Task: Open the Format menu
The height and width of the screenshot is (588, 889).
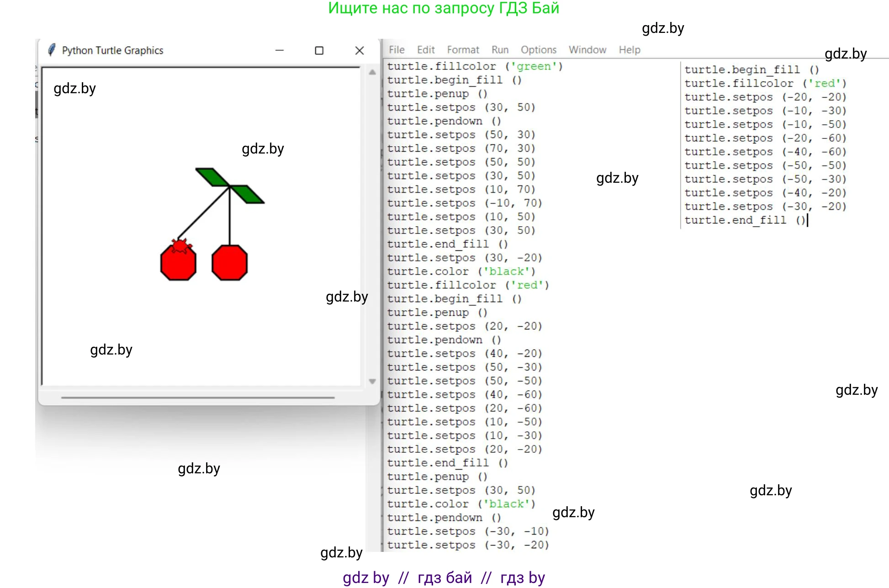Action: [463, 50]
